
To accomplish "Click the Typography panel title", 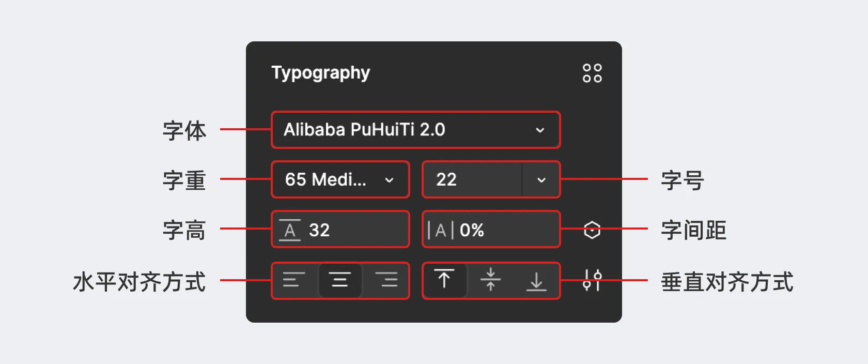I will [321, 73].
